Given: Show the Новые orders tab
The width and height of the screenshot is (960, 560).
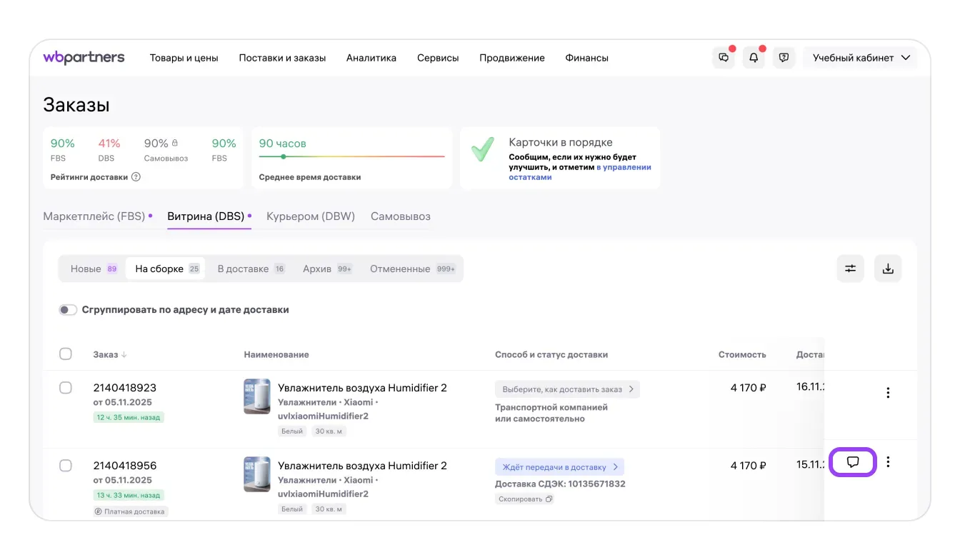Looking at the screenshot, I should tap(93, 269).
